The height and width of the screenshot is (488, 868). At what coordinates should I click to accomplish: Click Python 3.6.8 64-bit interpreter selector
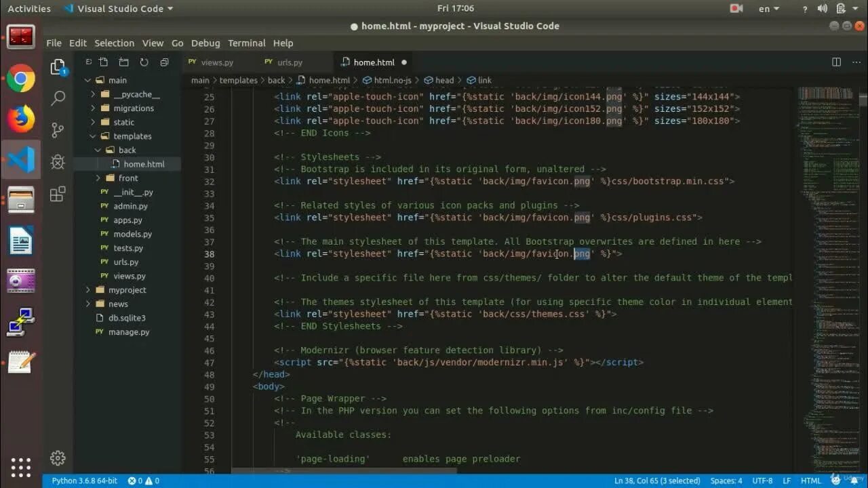84,481
